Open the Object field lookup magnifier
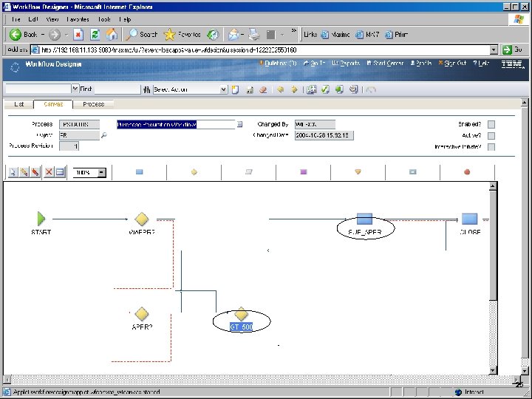The image size is (532, 399). 104,135
